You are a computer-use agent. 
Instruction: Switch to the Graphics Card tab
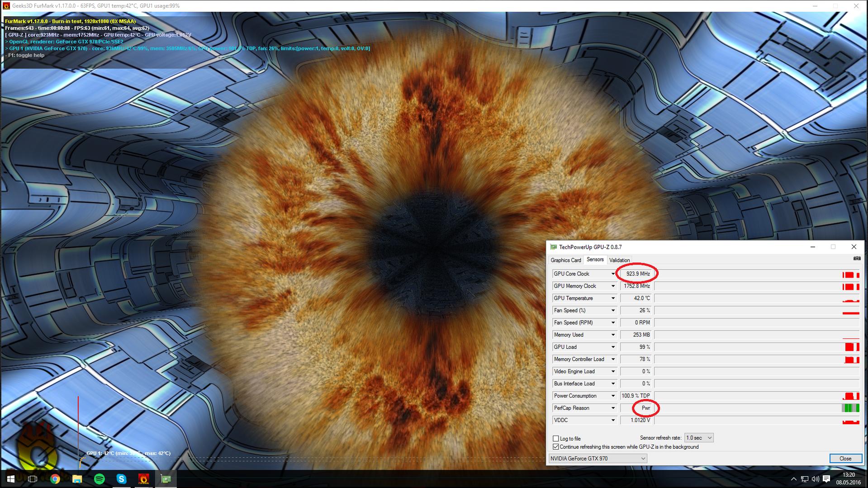565,260
